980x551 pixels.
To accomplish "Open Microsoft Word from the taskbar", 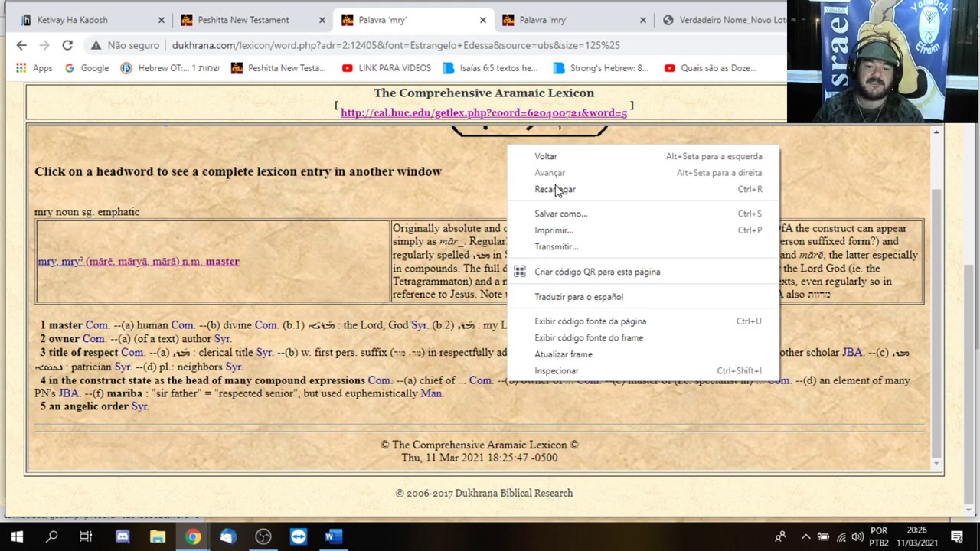I will click(x=333, y=536).
